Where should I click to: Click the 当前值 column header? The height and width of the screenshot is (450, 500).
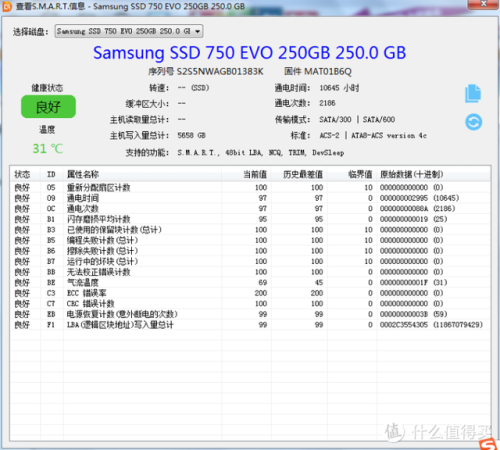[255, 174]
